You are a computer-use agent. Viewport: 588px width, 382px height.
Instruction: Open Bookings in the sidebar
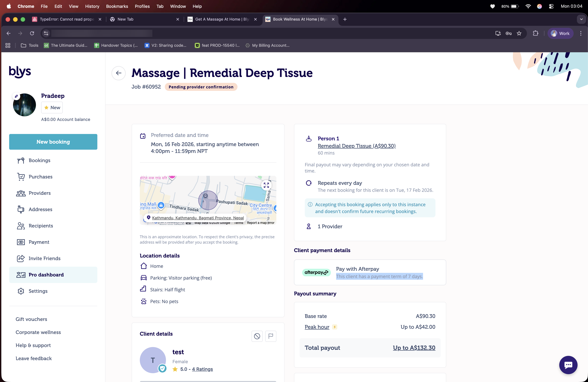pos(39,160)
